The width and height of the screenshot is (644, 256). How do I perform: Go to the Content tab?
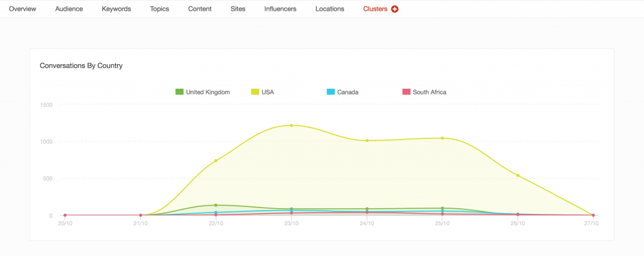pyautogui.click(x=200, y=9)
